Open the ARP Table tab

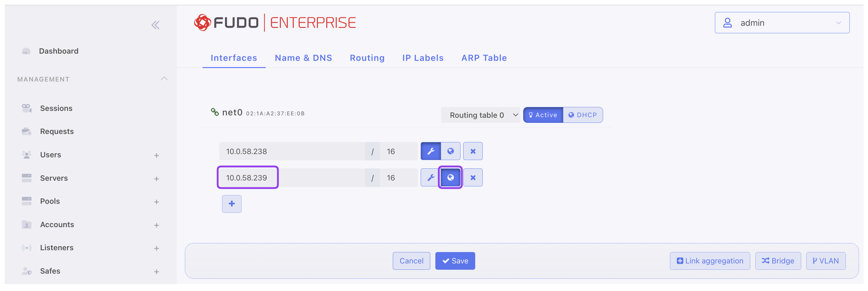(484, 58)
